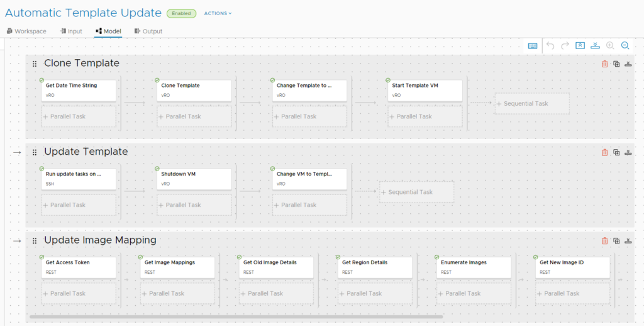The width and height of the screenshot is (644, 326).
Task: Add Parallel Task under Get Access Token
Action: tap(79, 293)
